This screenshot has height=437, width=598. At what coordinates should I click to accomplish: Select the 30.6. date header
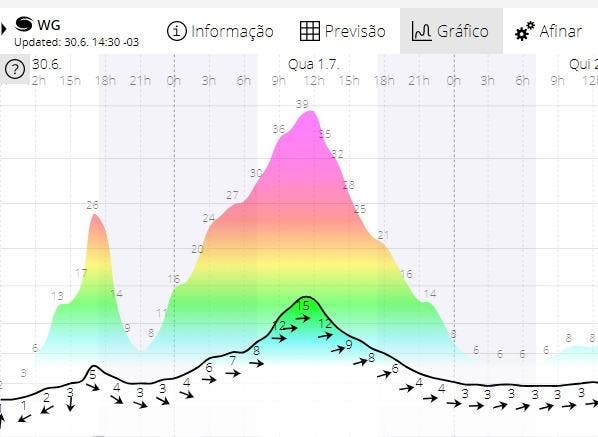point(47,64)
